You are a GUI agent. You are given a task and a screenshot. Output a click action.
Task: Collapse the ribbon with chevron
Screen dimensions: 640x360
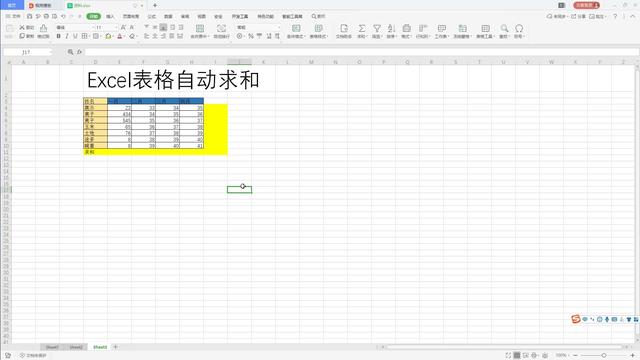pos(633,16)
